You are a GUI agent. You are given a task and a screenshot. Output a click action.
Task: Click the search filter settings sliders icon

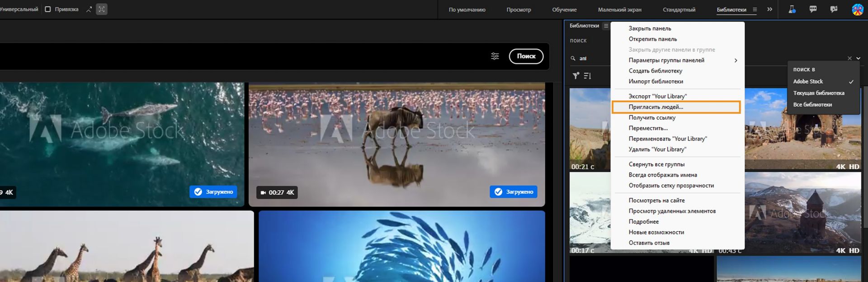tap(495, 56)
